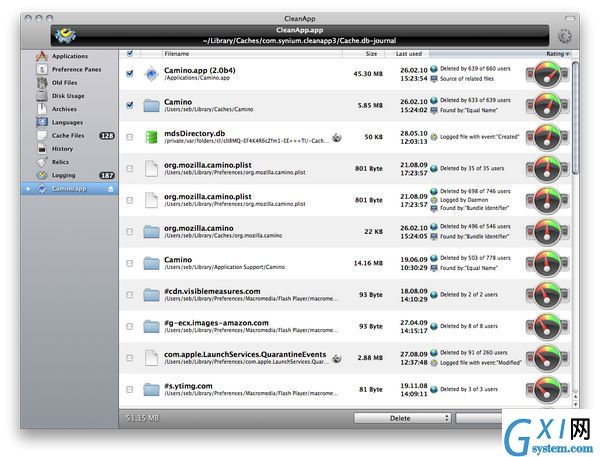Select the Languages sidebar icon
Image resolution: width=600 pixels, height=457 pixels.
coord(42,122)
